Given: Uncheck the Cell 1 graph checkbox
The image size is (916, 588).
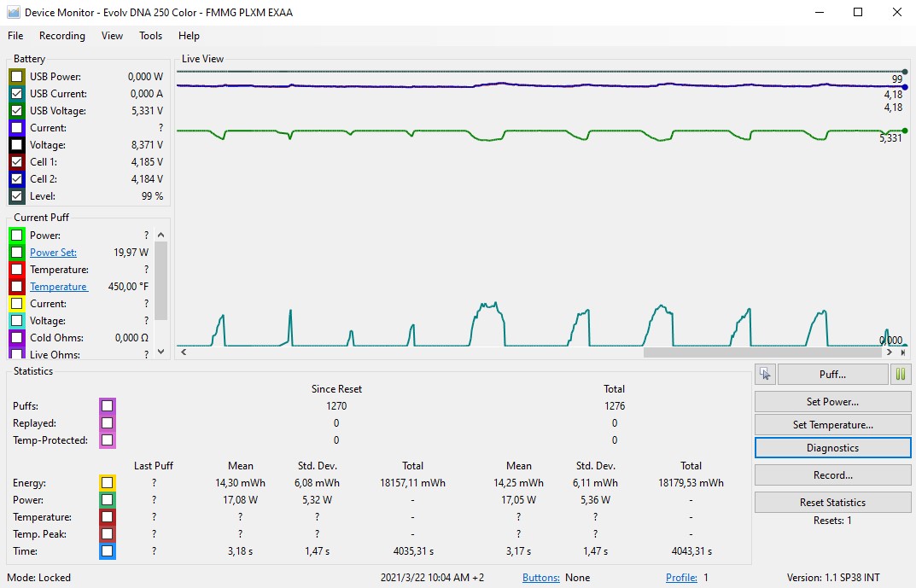Looking at the screenshot, I should (x=17, y=162).
